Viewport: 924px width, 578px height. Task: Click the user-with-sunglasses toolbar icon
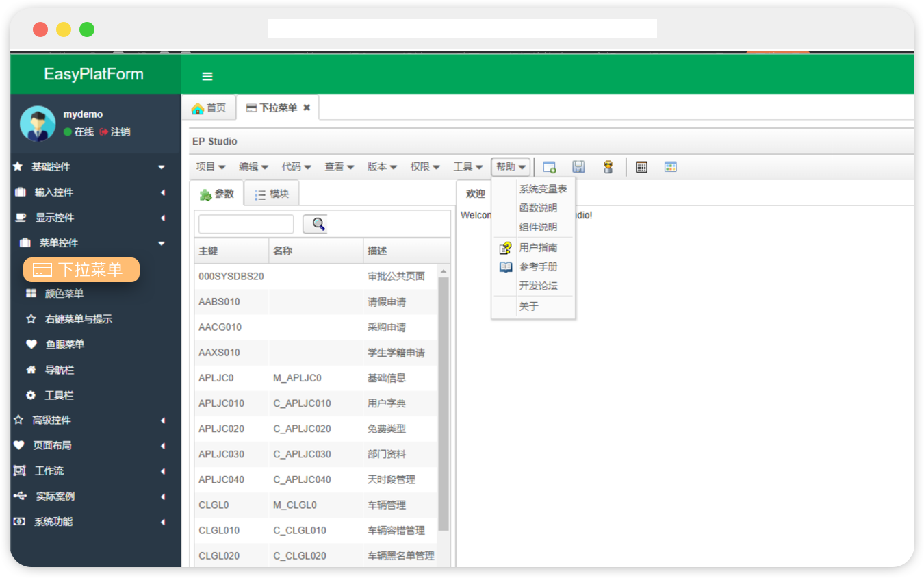tap(608, 167)
